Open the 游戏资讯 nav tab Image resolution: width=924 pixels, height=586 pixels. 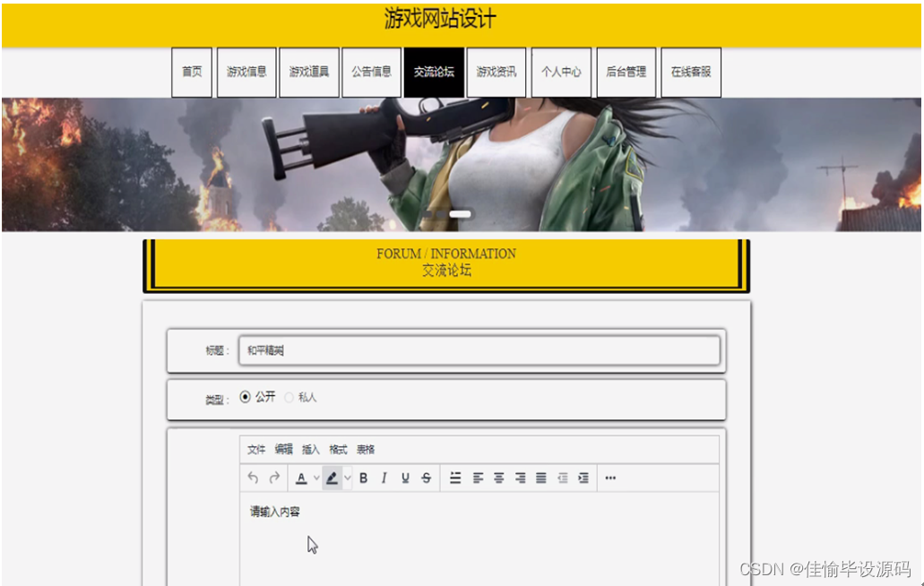(497, 72)
